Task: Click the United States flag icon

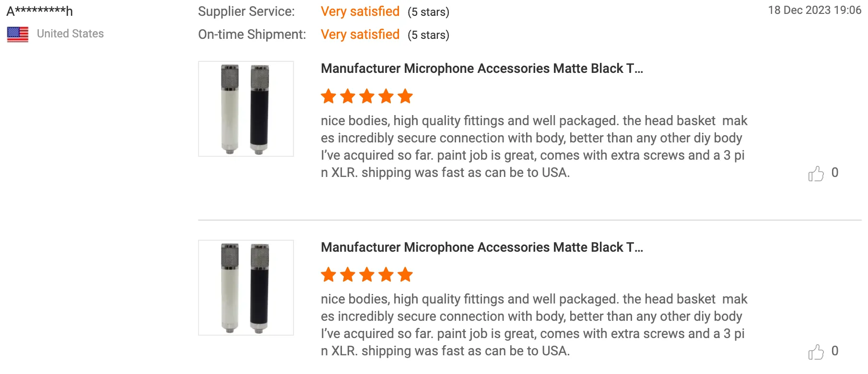Action: [x=18, y=35]
